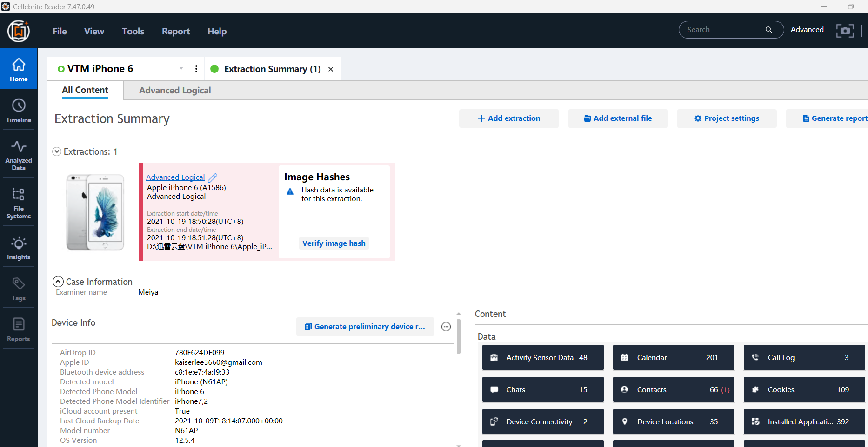Open Analyzed Data in sidebar

pos(19,155)
